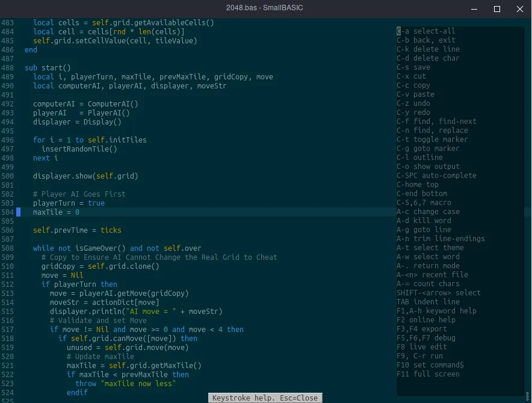Screen dimensions: 532x403
Task: Select the 'A-c change case' help line
Action: (x=428, y=212)
